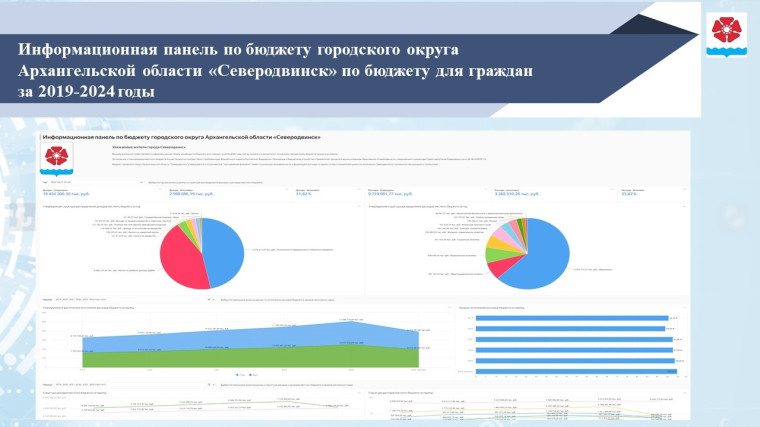The image size is (760, 427).
Task: Click the small green slice of the income pie
Action: [x=186, y=228]
